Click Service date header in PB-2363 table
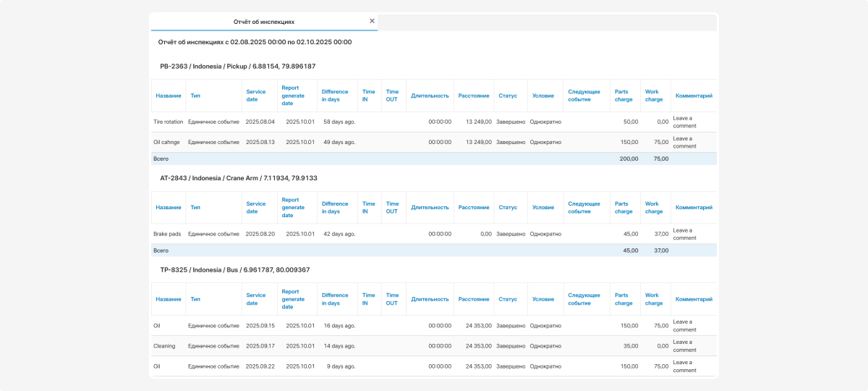 click(256, 96)
